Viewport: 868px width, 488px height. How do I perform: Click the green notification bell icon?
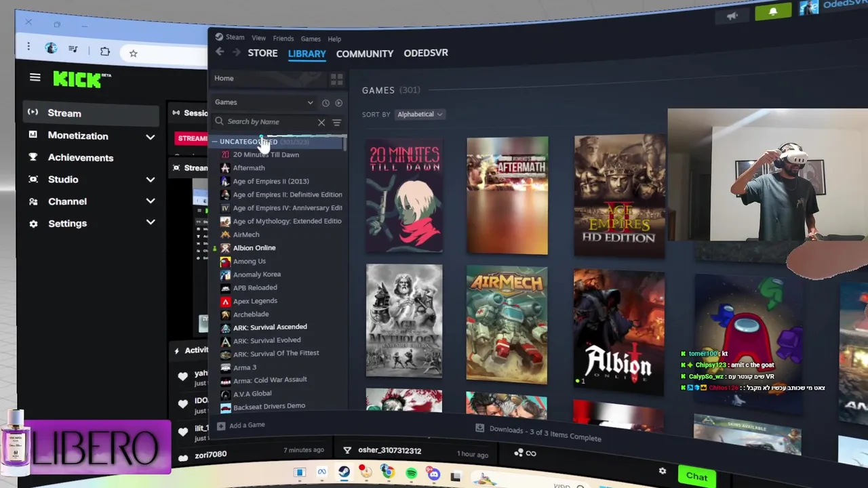tap(773, 12)
